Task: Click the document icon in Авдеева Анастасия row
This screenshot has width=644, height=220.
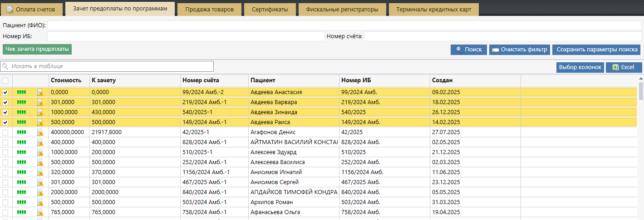Action: point(40,92)
